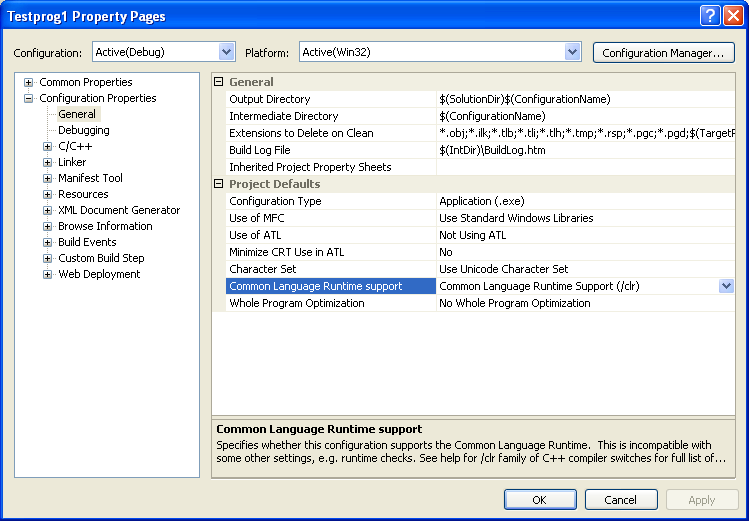The width and height of the screenshot is (749, 521).
Task: Confirm with the OK button
Action: tap(540, 500)
